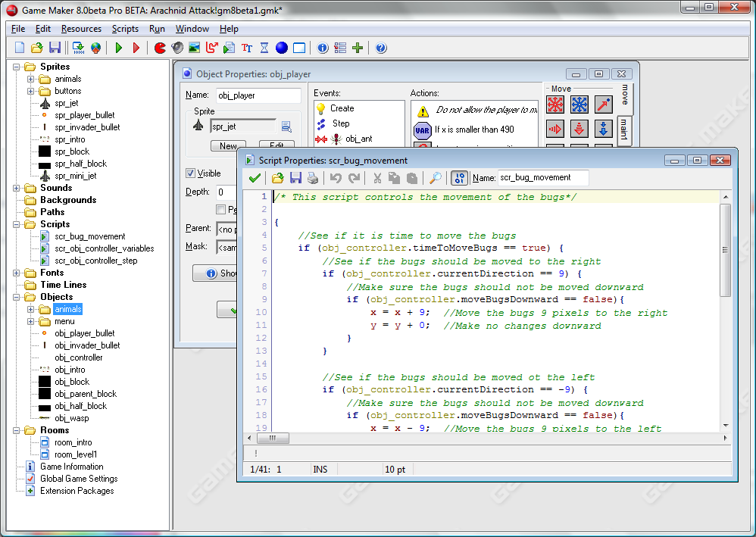Expand the animals sprite group
Viewport: 756px width, 537px height.
coord(31,79)
